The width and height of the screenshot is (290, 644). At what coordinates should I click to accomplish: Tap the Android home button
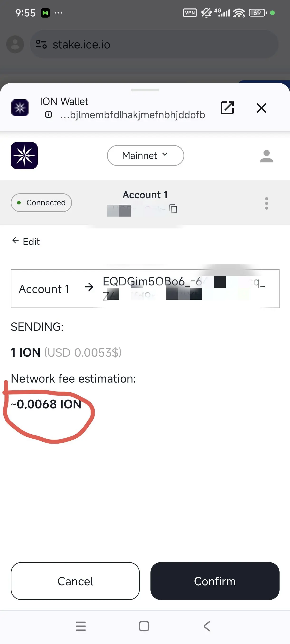(x=144, y=626)
